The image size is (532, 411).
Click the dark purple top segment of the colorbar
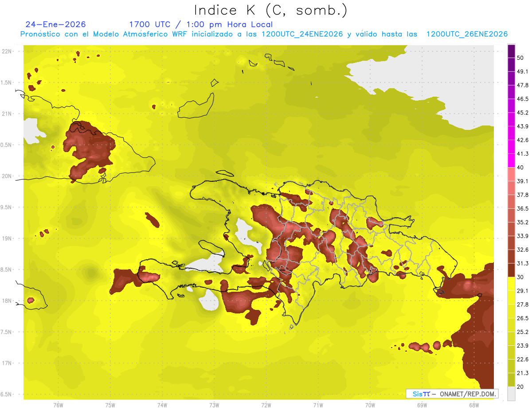click(512, 51)
